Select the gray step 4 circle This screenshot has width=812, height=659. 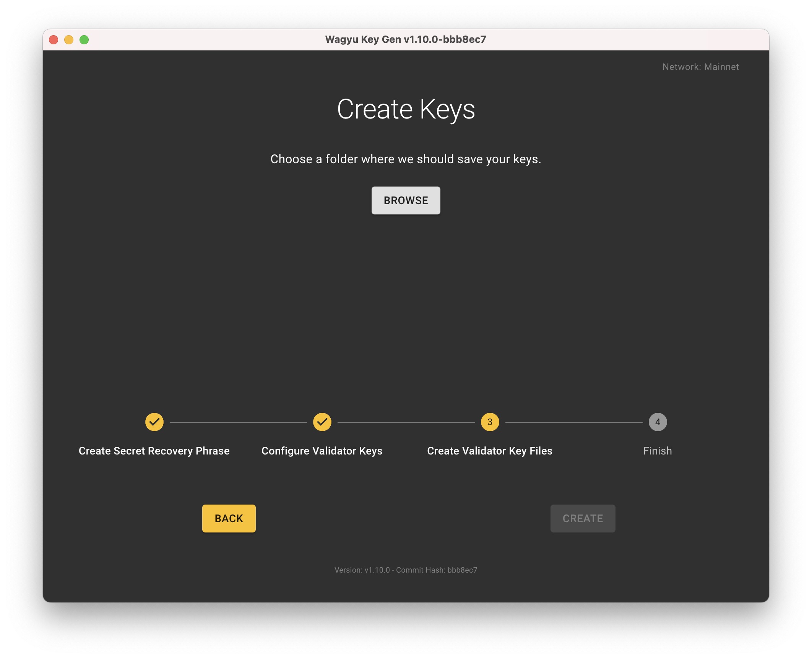coord(658,422)
